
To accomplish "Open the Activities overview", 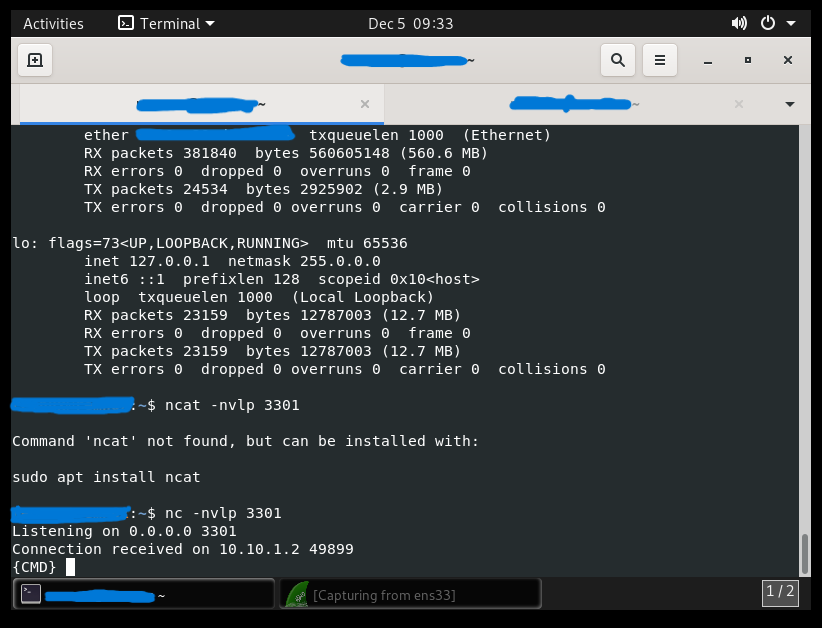I will click(53, 23).
